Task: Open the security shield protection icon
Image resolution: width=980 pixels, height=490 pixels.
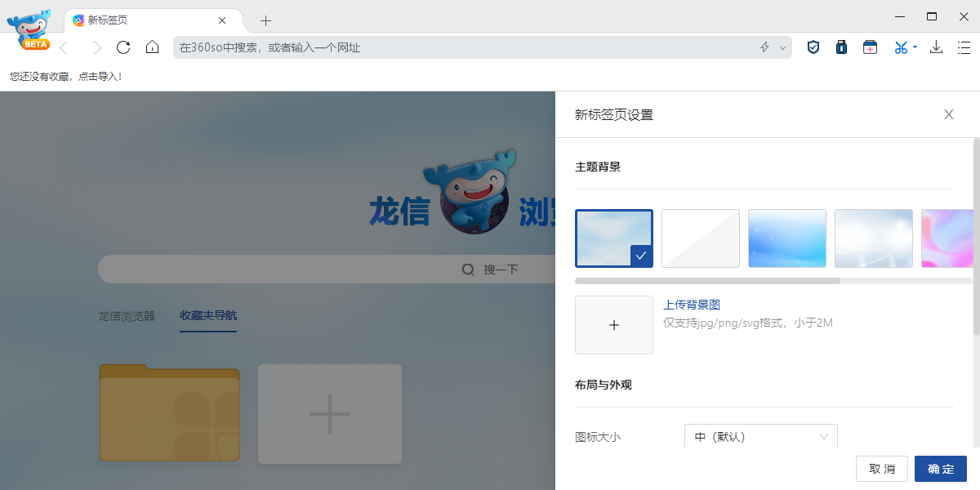Action: tap(813, 47)
